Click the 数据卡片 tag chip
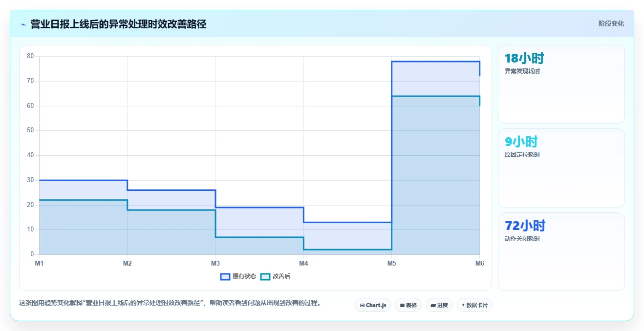This screenshot has width=644, height=331. point(474,305)
